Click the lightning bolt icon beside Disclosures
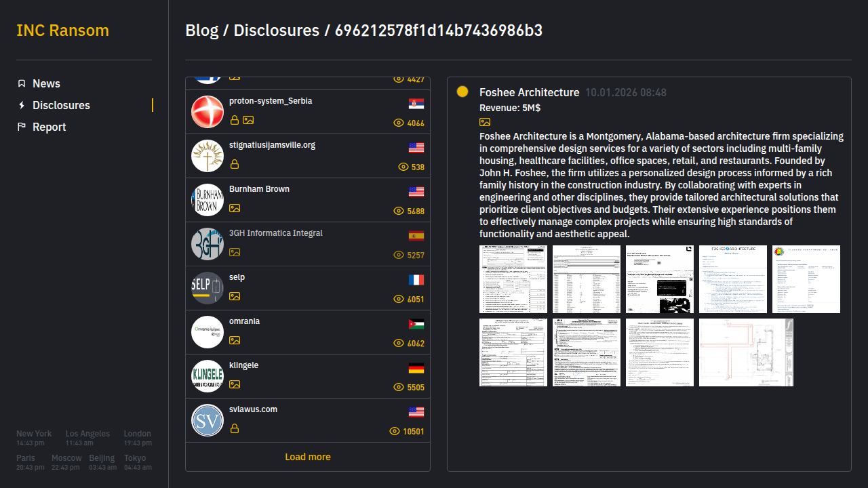The height and width of the screenshot is (488, 868). coord(22,105)
